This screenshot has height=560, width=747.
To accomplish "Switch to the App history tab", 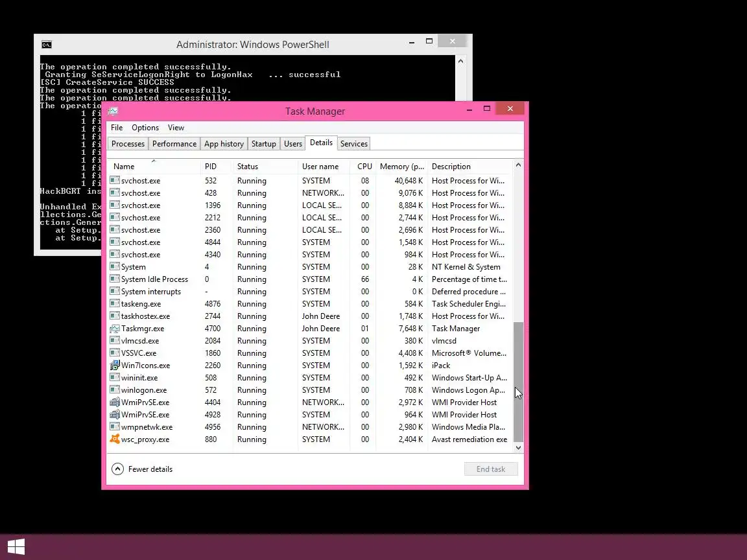I will 224,144.
